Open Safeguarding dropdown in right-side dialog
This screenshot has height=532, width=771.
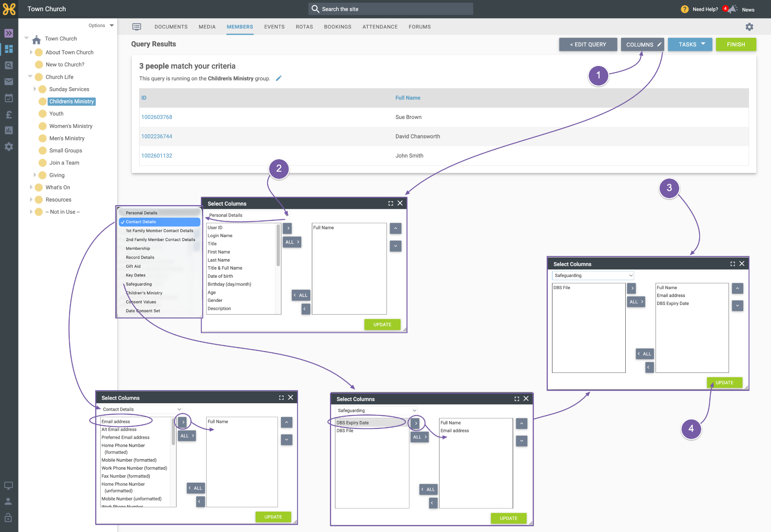[593, 275]
